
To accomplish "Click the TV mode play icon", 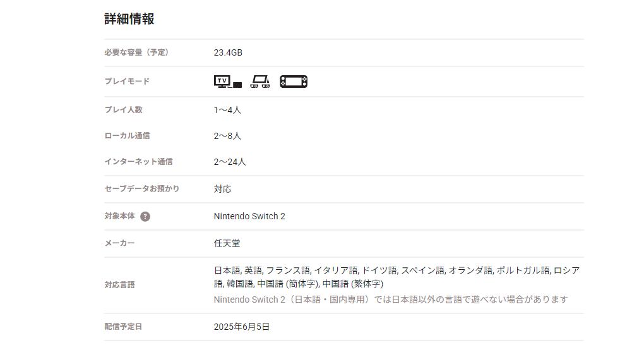I will 227,82.
